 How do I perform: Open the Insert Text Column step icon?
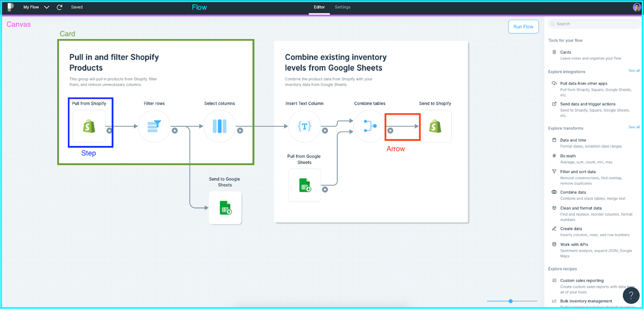[304, 126]
